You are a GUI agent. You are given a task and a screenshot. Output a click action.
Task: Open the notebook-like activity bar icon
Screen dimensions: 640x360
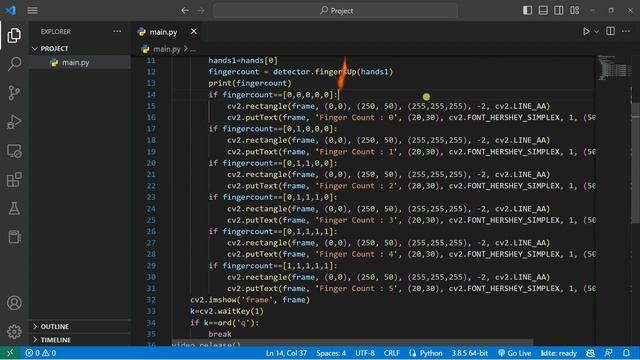(14, 237)
